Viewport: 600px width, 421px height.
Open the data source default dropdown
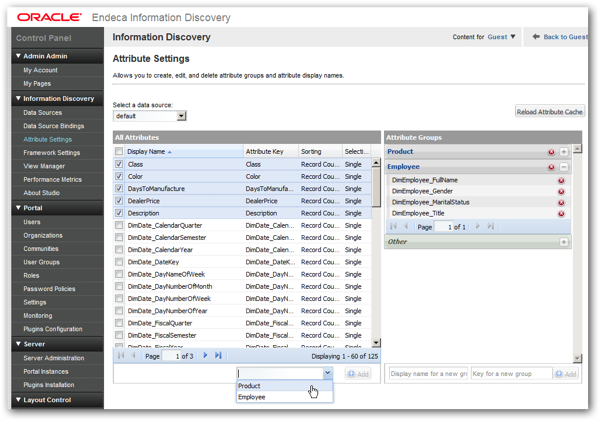click(182, 116)
